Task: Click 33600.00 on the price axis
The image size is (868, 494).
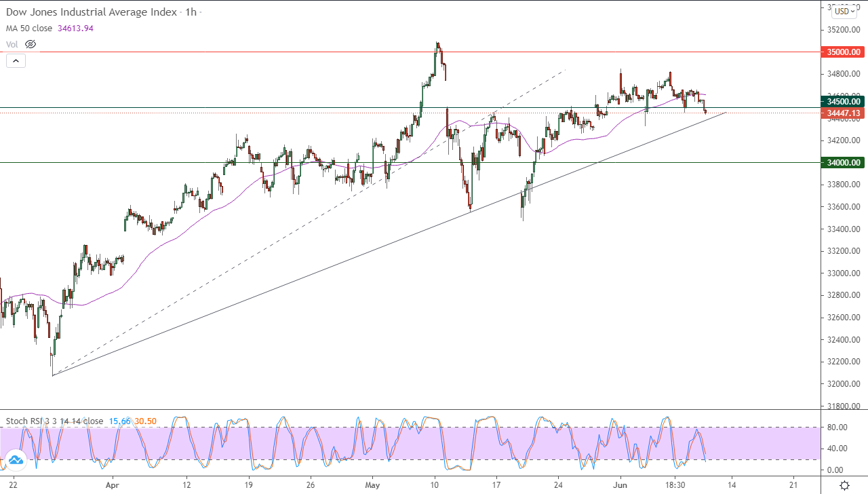Action: pos(844,207)
